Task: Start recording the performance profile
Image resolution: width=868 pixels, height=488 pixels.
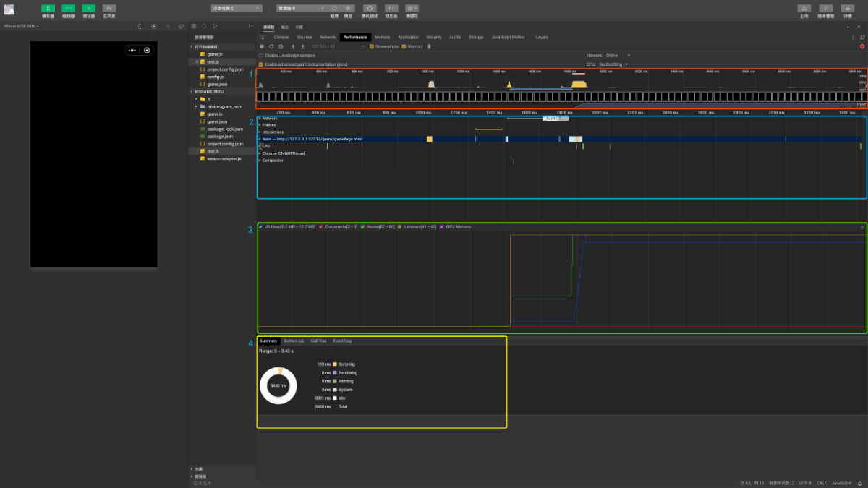Action: coord(262,46)
